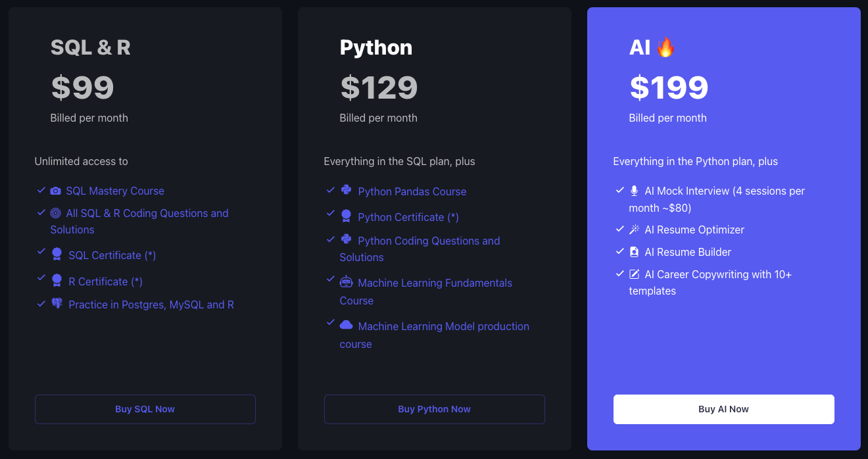Click the cloud icon beside Machine Learning Model production
Image resolution: width=868 pixels, height=459 pixels.
pyautogui.click(x=347, y=325)
